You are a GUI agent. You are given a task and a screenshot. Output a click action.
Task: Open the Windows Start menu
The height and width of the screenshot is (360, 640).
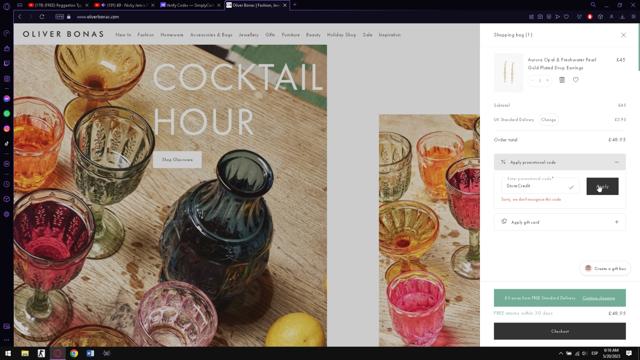[x=8, y=353]
